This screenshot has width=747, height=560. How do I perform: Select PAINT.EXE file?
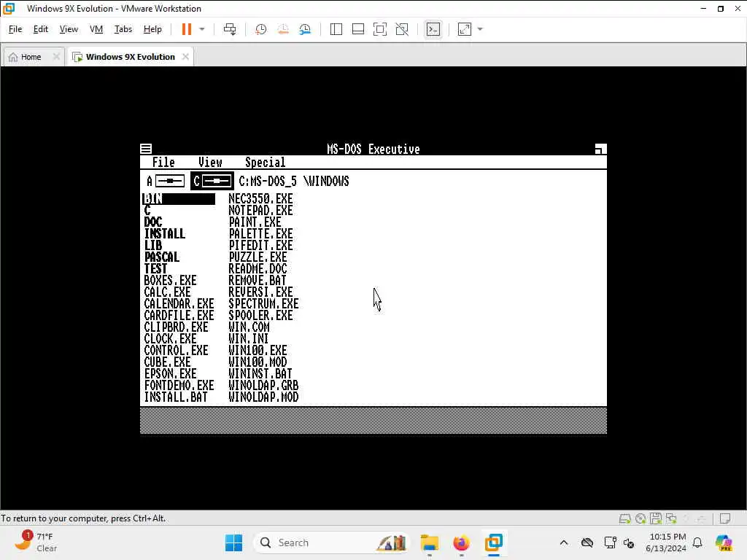255,222
